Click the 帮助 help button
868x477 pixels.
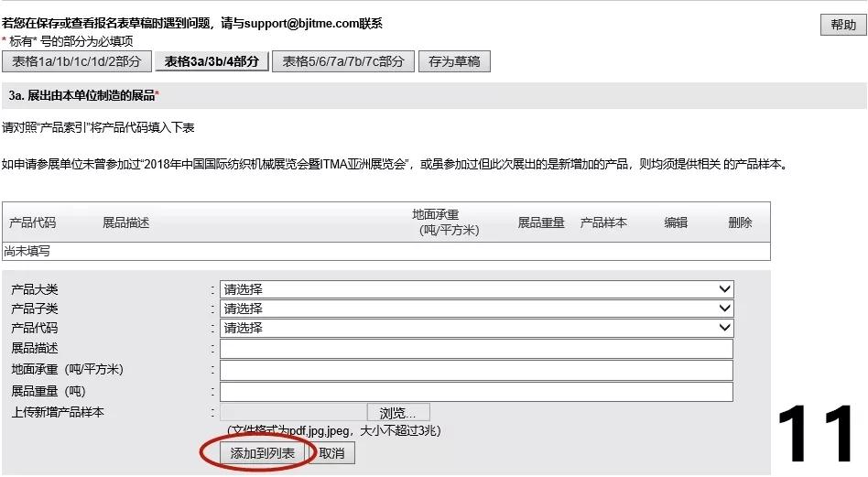(842, 25)
